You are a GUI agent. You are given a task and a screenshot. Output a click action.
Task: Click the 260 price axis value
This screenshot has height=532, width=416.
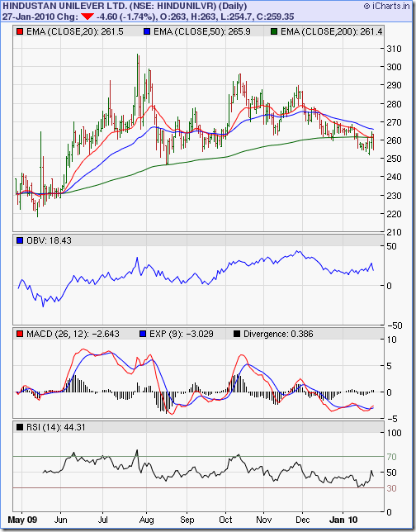tap(394, 140)
